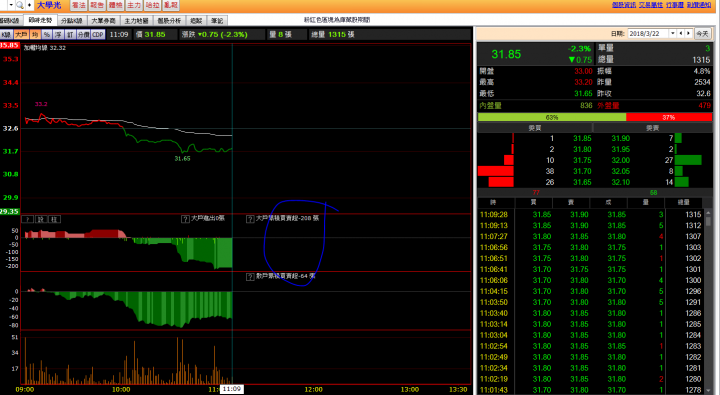Image resolution: width=720 pixels, height=395 pixels.
Task: Click the magnifier search icon beside stock name
Action: 20,5
